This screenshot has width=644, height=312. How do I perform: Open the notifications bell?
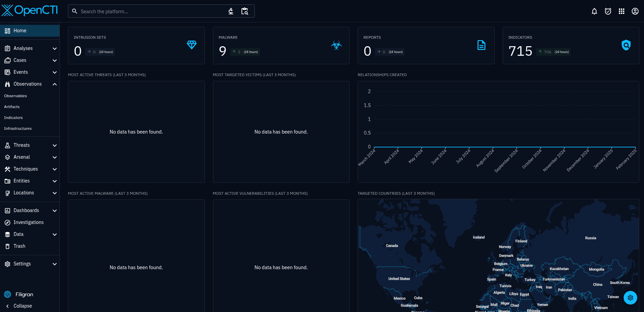pyautogui.click(x=594, y=11)
